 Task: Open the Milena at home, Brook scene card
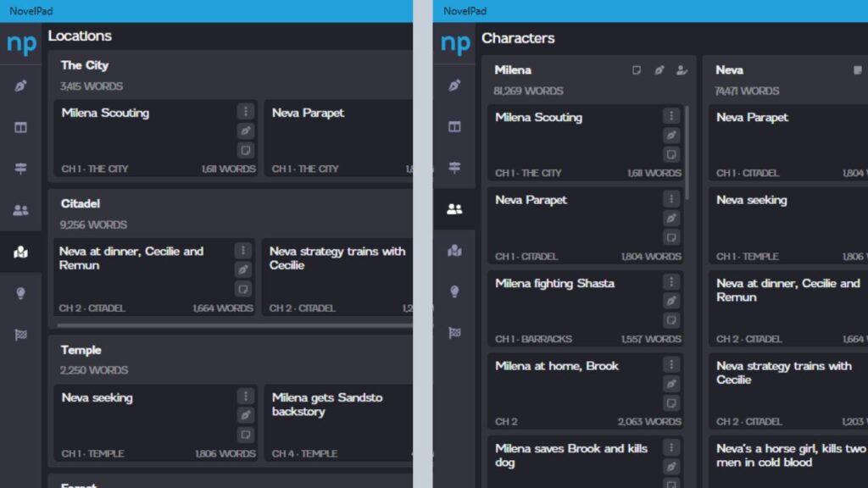pos(585,391)
